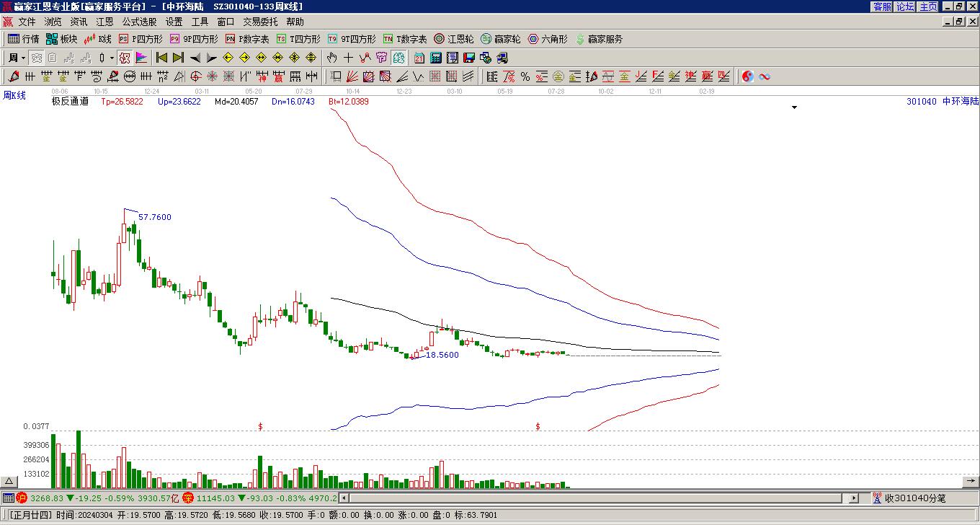This screenshot has height=525, width=980.
Task: Click the small black triangle above the chart
Action: pyautogui.click(x=795, y=107)
